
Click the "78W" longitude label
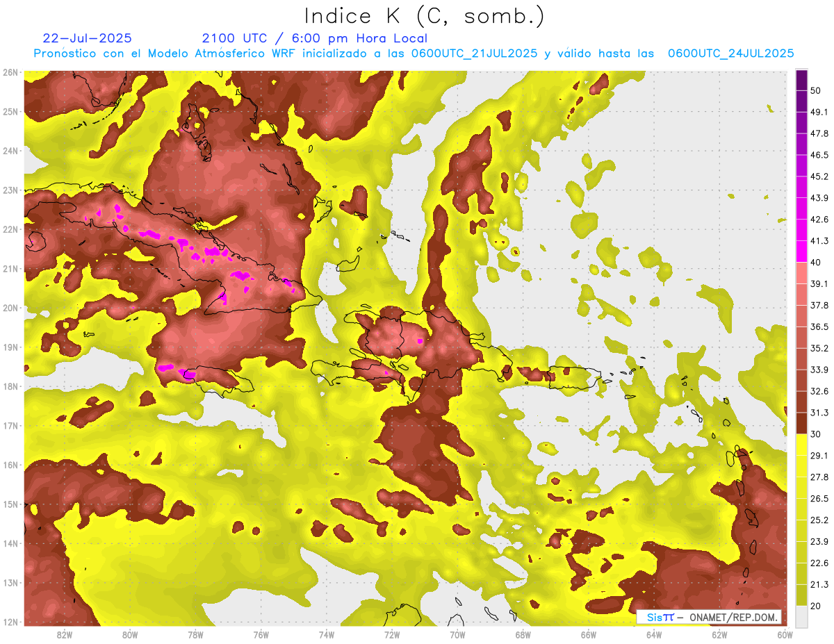[195, 635]
